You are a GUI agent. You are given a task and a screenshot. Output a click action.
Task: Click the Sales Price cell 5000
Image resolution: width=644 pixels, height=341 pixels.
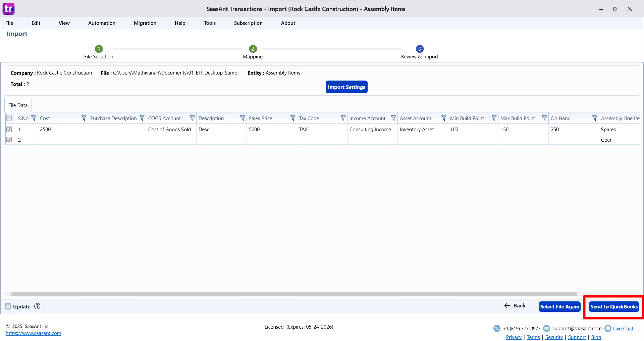tap(272, 129)
